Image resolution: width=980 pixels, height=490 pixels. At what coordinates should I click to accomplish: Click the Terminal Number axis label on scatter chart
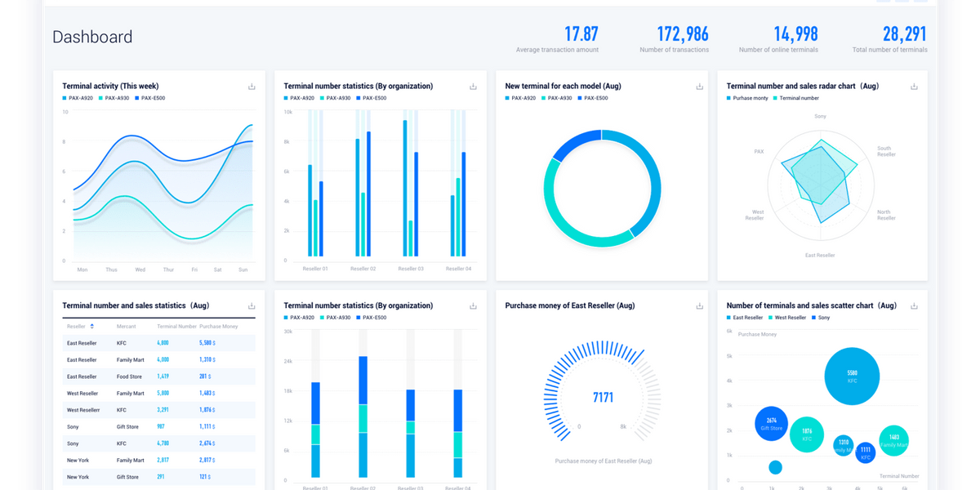coord(899,475)
